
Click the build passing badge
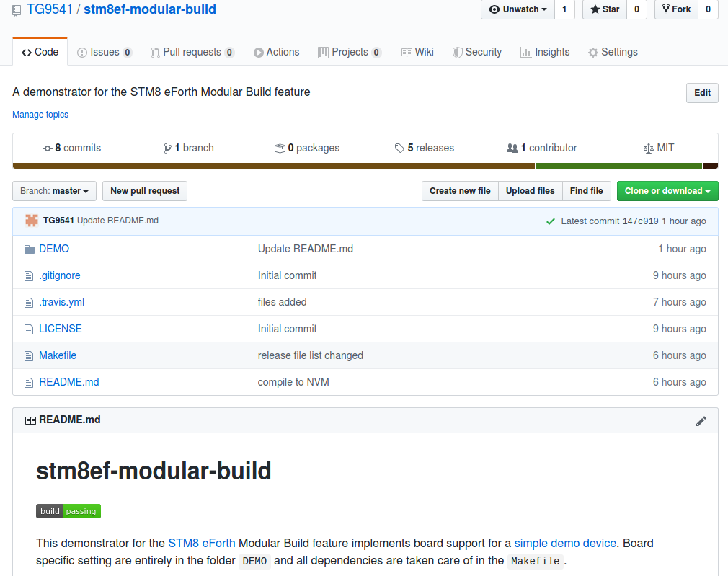[x=68, y=511]
